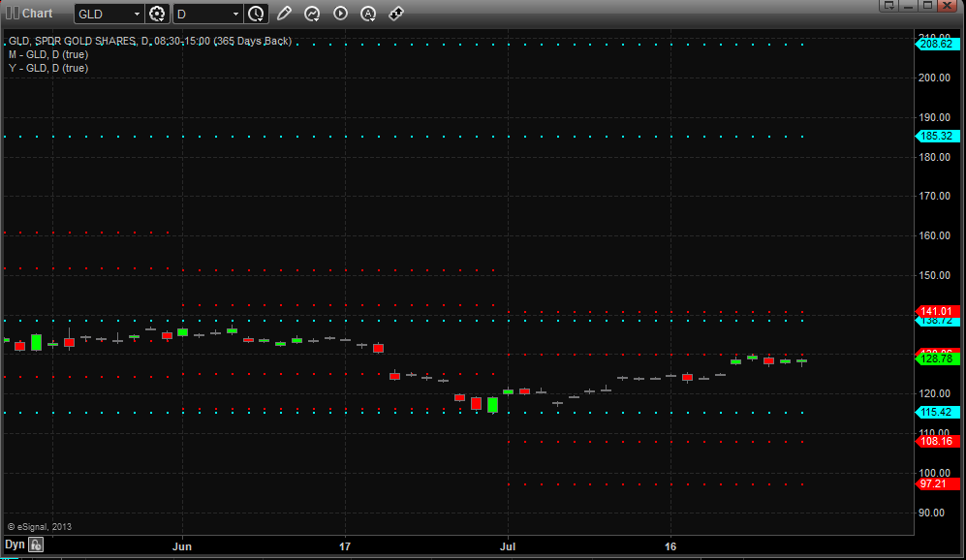Click the Dyn lock icon
This screenshot has height=560, width=966.
[36, 544]
